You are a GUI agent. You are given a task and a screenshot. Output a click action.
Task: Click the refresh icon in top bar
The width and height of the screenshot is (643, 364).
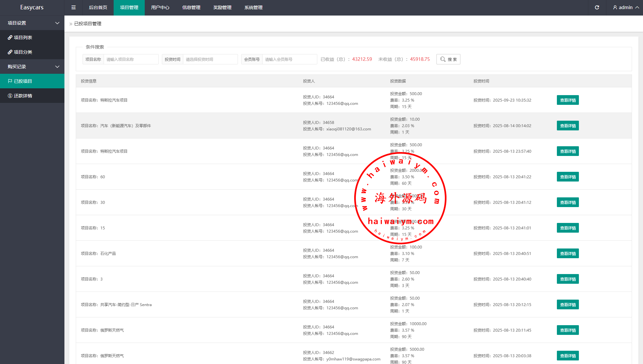[x=597, y=7]
